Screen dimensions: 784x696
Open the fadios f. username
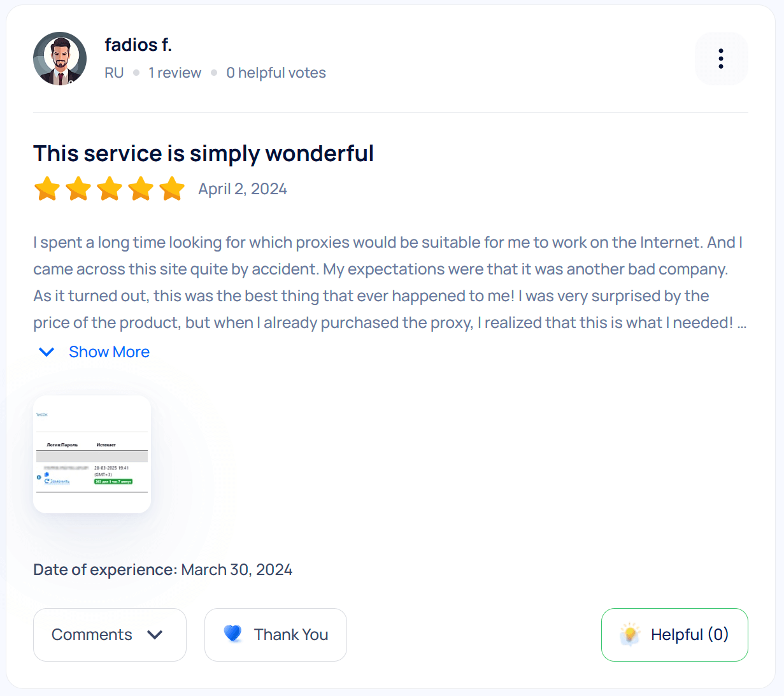pos(138,45)
